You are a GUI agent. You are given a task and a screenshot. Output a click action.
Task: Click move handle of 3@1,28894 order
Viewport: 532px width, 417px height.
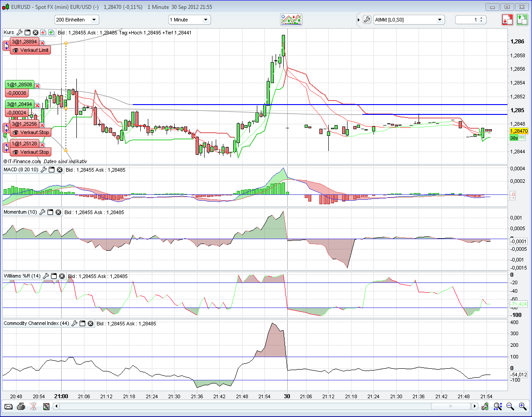(6, 46)
